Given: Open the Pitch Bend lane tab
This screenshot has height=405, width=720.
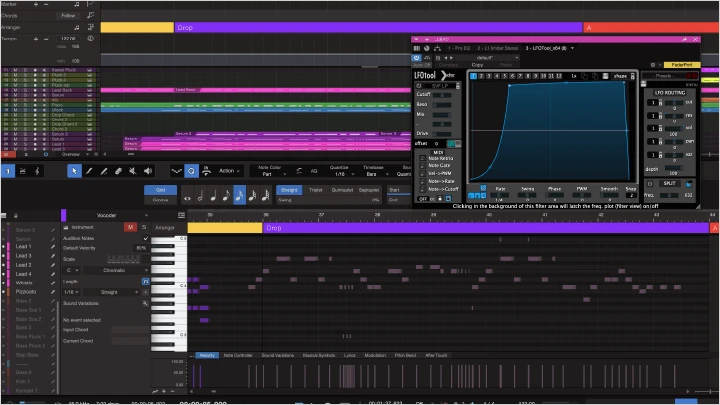Looking at the screenshot, I should [x=405, y=355].
